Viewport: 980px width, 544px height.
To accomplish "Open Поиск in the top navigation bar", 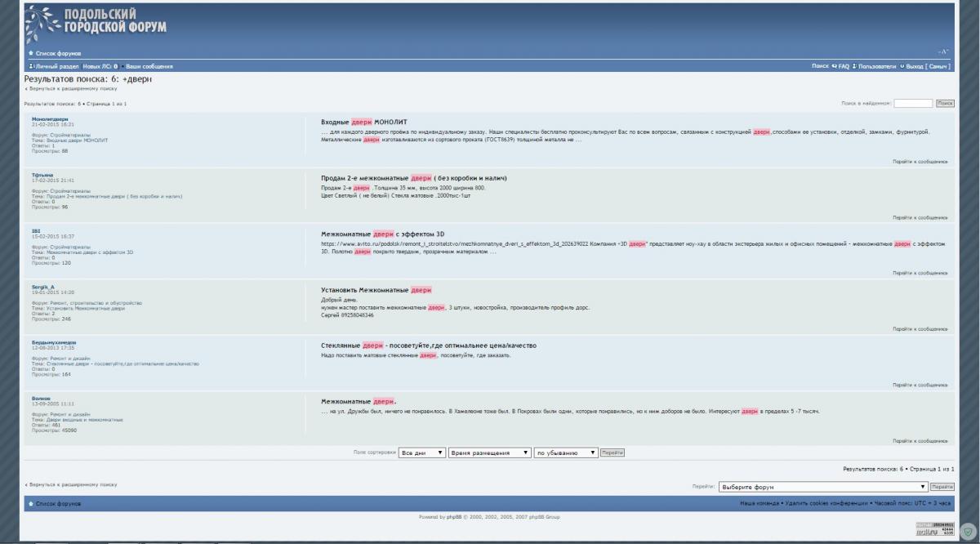I will click(820, 66).
